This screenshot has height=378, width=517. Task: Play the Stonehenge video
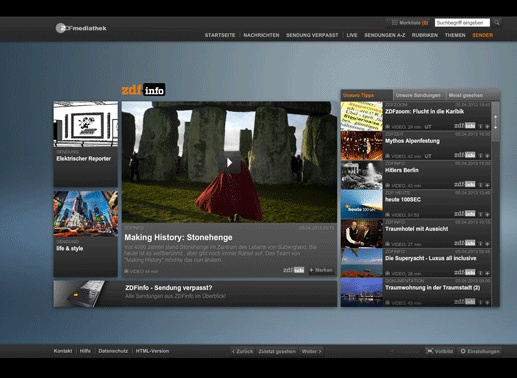[229, 162]
